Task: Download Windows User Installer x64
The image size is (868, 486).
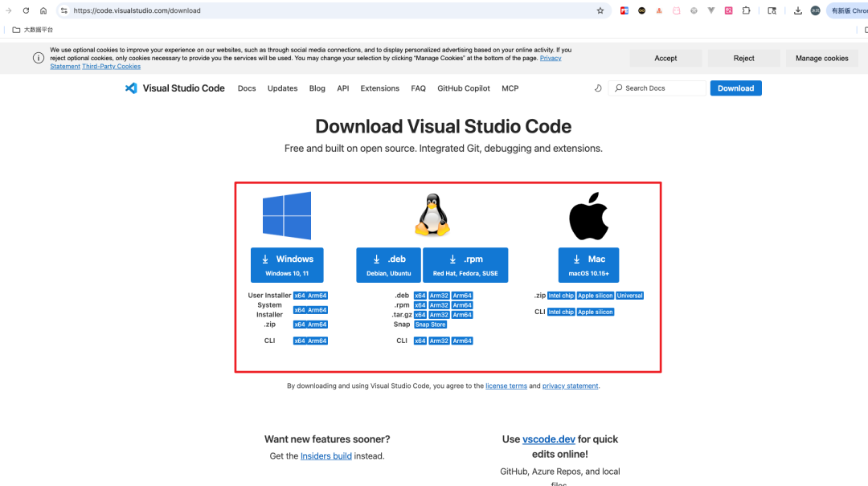Action: (300, 296)
